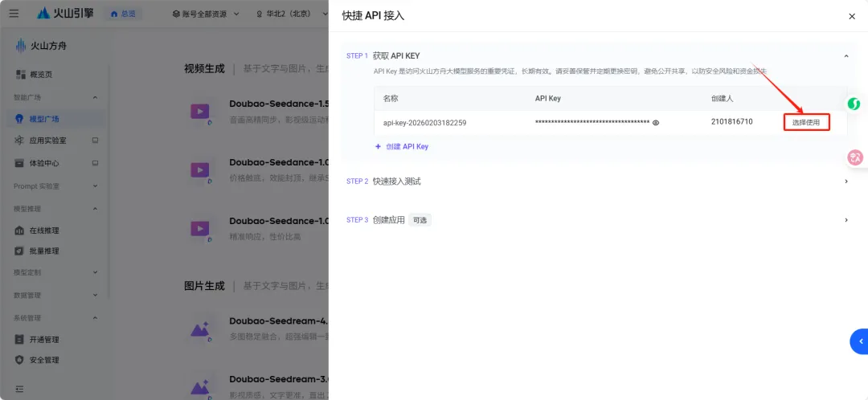Collapse the 模型推理 sidebar section
The image size is (868, 400).
click(x=95, y=209)
